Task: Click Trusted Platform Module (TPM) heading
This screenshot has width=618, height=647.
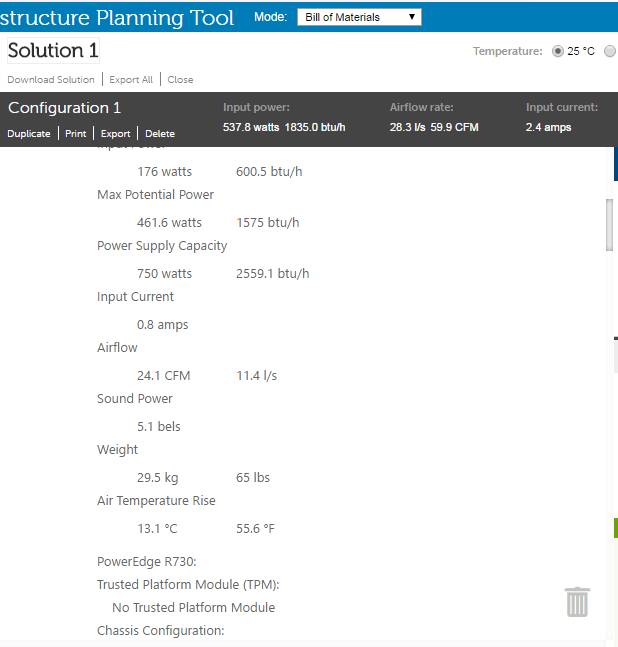Action: pyautogui.click(x=188, y=585)
